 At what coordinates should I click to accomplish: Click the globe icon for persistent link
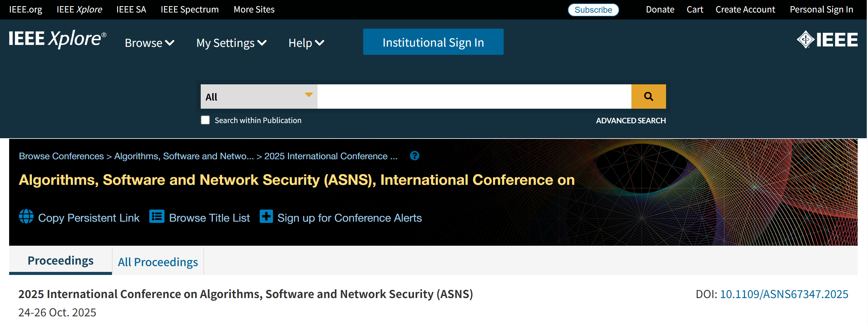pos(26,217)
